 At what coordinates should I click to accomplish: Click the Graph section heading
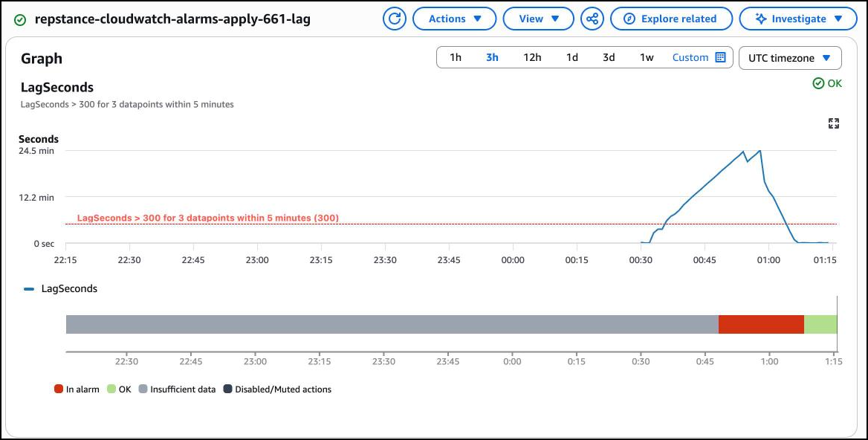[x=42, y=59]
